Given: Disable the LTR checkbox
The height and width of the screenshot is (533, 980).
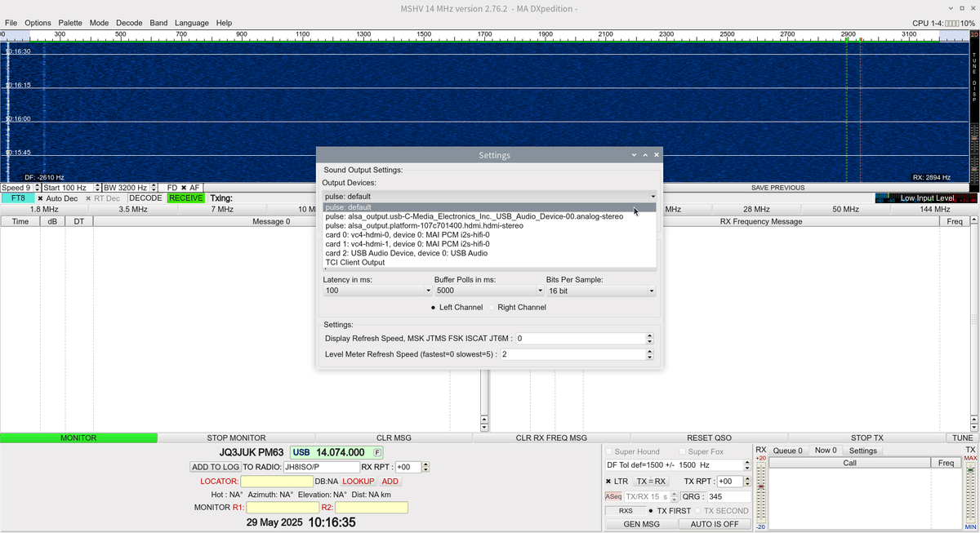Looking at the screenshot, I should coord(610,481).
